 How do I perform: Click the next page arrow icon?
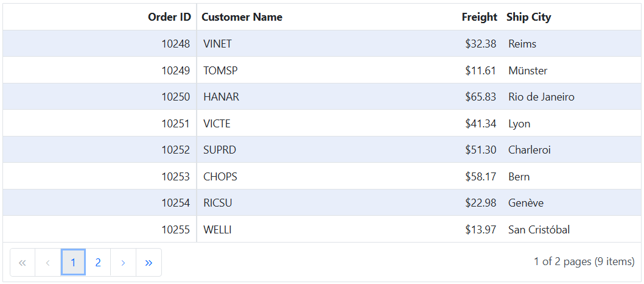pyautogui.click(x=123, y=262)
